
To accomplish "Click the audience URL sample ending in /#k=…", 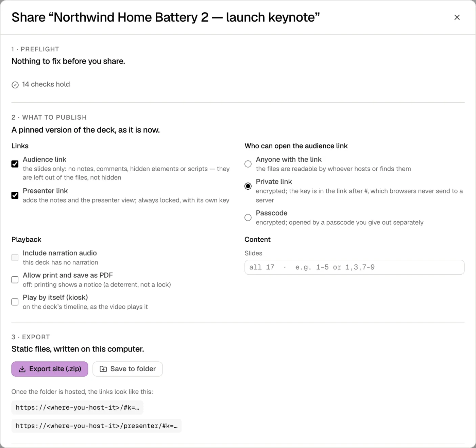I will [x=78, y=407].
